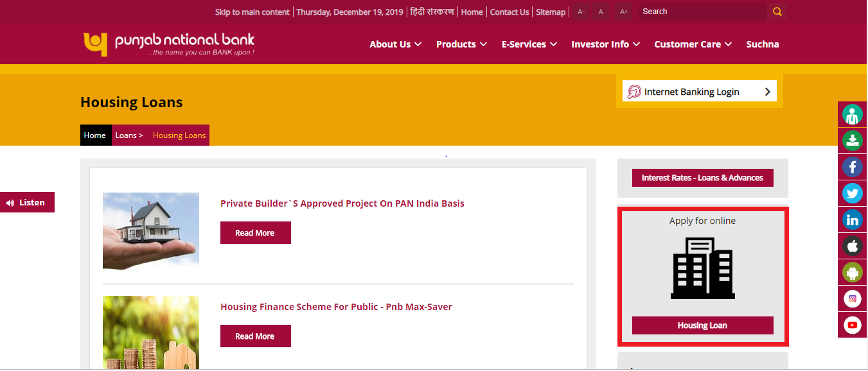
Task: Decrease font size with A- button
Action: coord(581,12)
